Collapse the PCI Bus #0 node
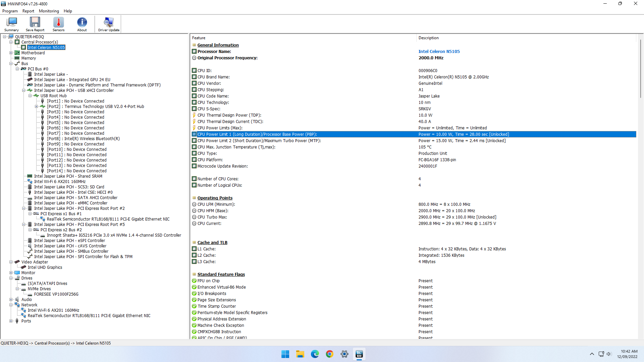The image size is (644, 362). [17, 69]
